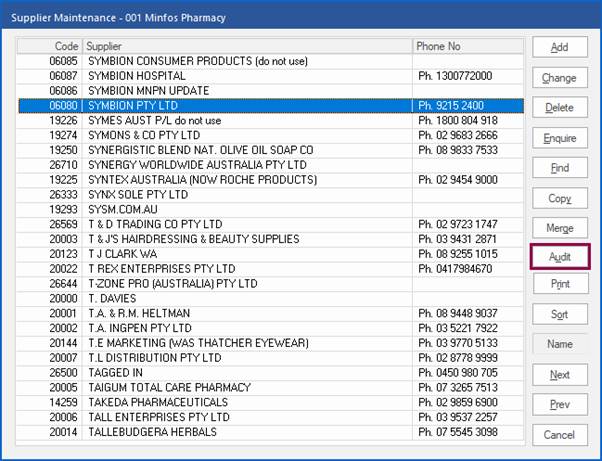Click the Sort button
This screenshot has height=461, width=602.
560,314
